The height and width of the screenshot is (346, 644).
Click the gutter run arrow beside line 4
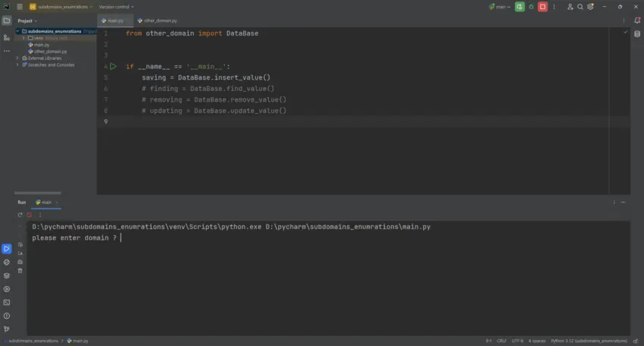pyautogui.click(x=113, y=67)
